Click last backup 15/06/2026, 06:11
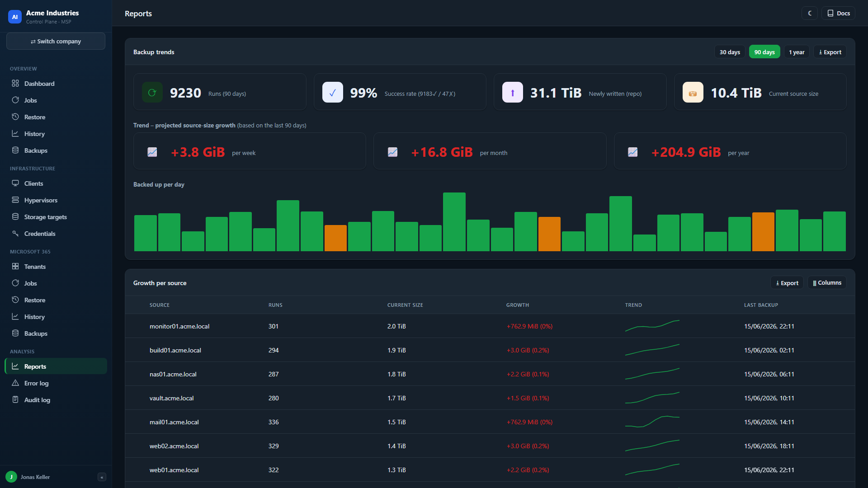Screen dimensions: 868x488 (x=769, y=374)
